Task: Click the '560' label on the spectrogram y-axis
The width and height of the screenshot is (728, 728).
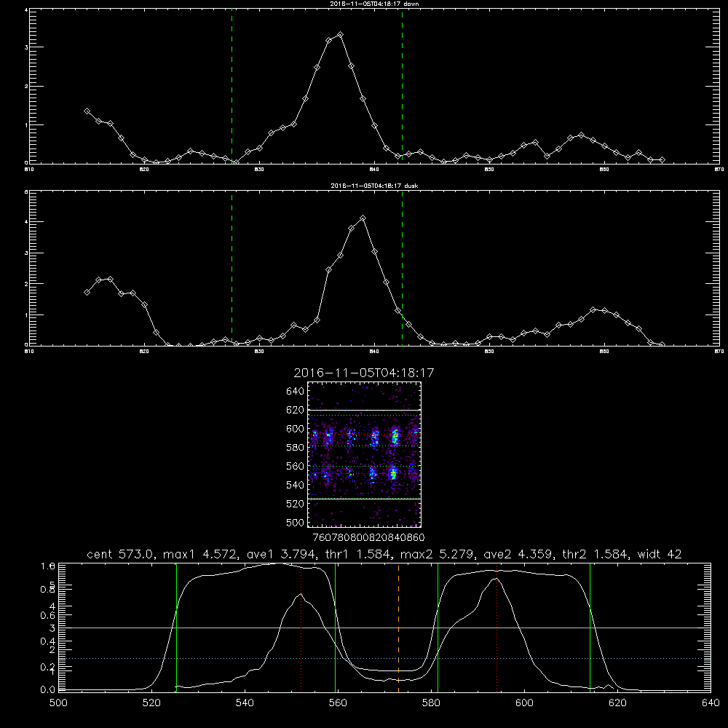Action: 296,466
